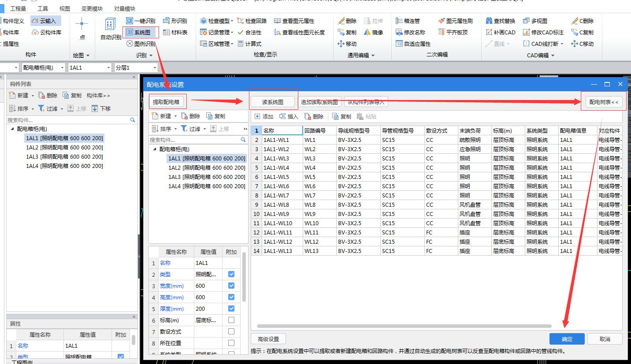
Task: Open the dialog 新建 dropdown arrow
Action: (176, 116)
